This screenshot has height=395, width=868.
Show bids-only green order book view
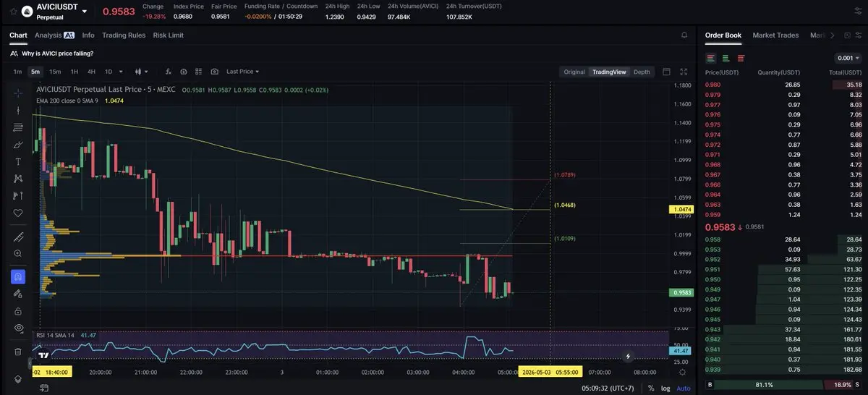click(726, 58)
